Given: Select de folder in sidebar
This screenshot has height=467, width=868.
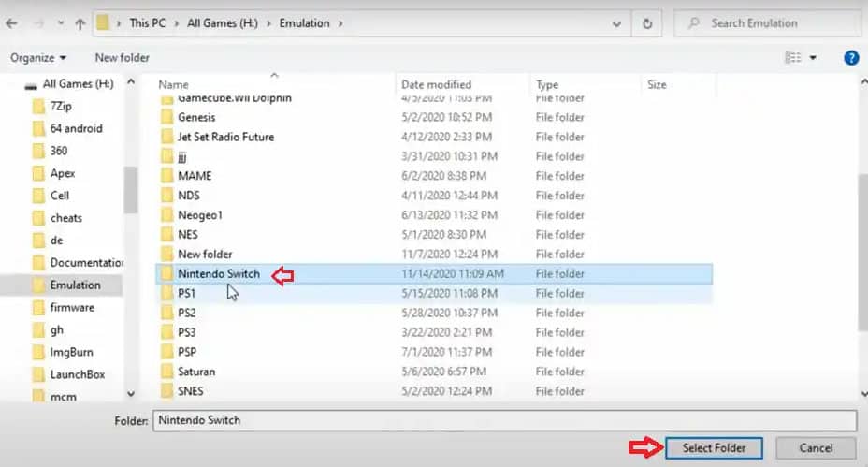Looking at the screenshot, I should coord(56,241).
